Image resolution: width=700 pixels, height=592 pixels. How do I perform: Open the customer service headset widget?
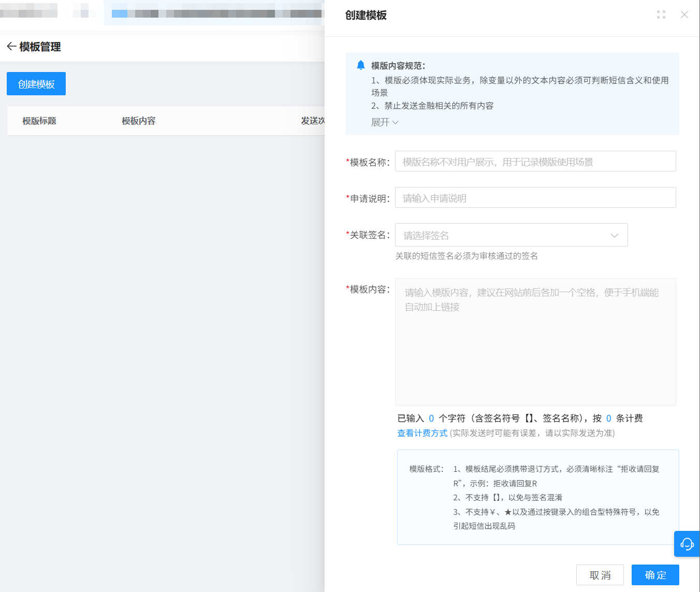687,544
